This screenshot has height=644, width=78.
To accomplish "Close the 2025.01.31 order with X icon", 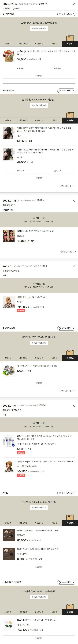I will 74,201.
